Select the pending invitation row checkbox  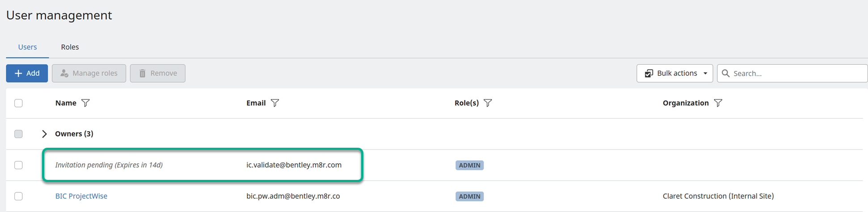tap(18, 165)
